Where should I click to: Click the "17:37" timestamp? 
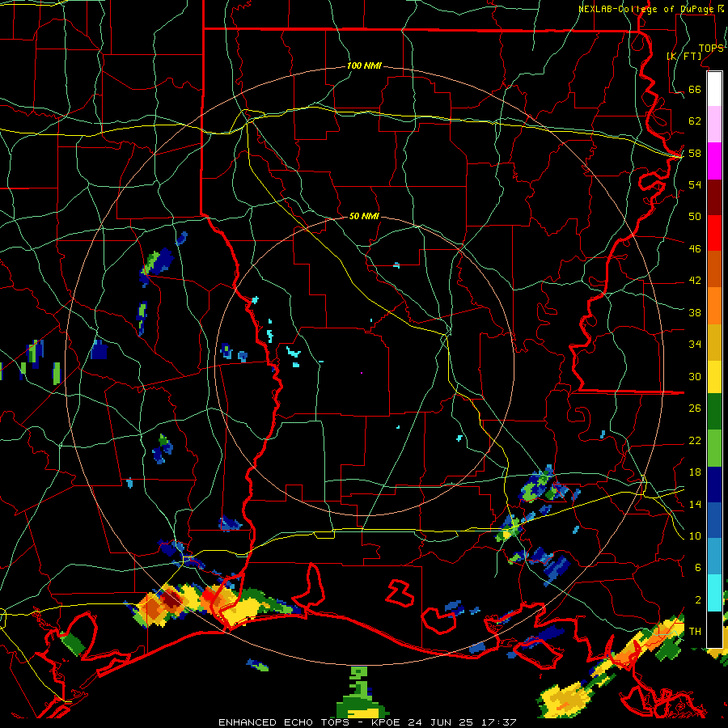[x=497, y=722]
